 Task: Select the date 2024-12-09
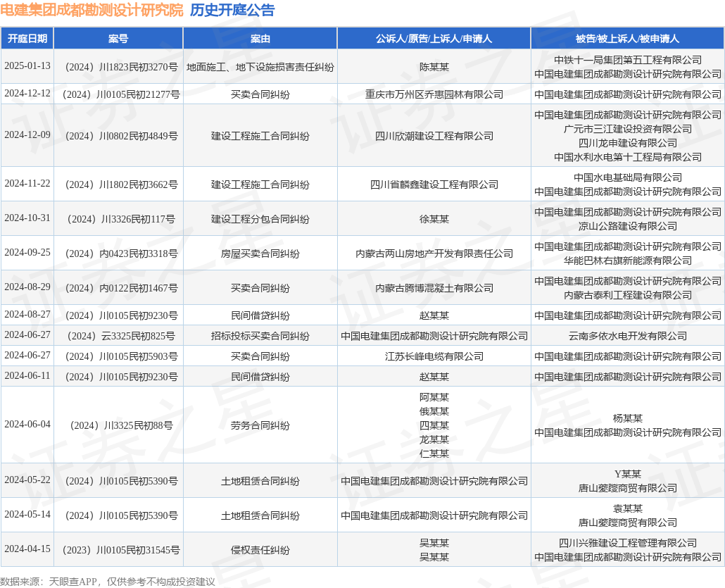(x=27, y=135)
